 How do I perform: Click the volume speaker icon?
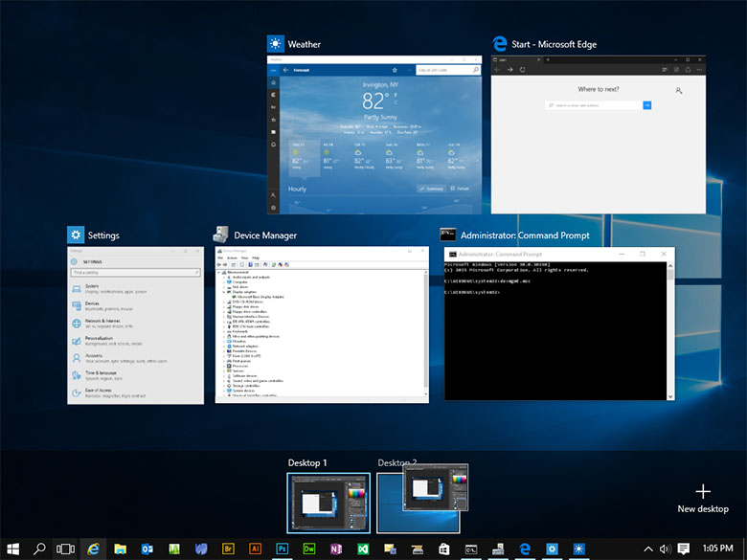(x=665, y=549)
